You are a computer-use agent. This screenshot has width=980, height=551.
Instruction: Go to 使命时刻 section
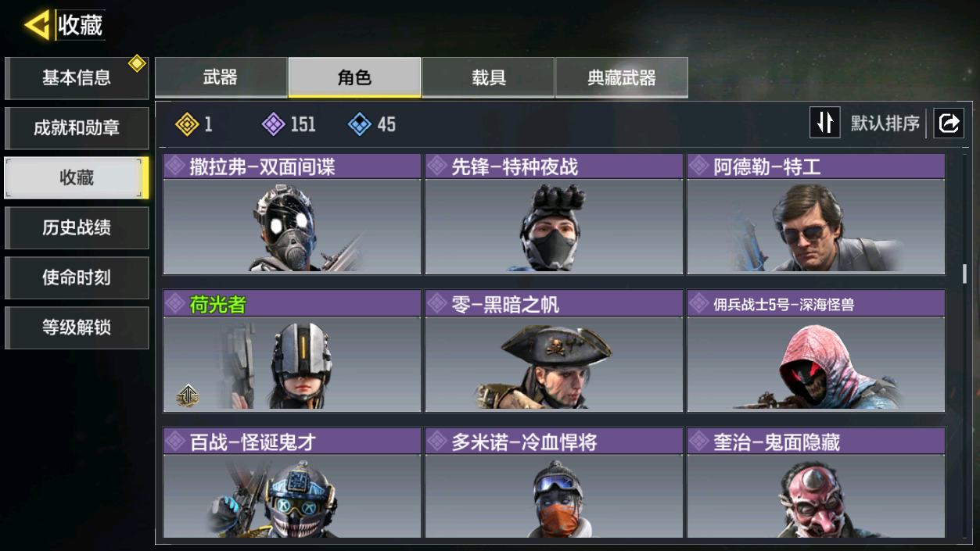pos(77,277)
